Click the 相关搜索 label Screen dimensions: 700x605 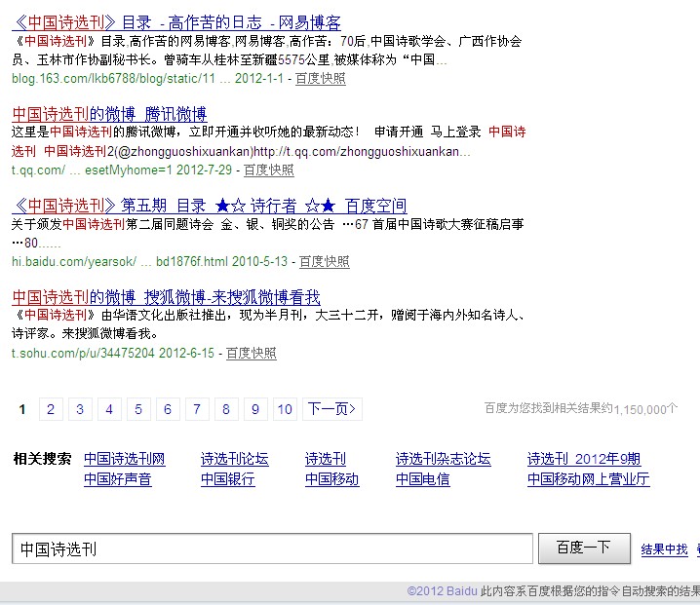point(43,459)
